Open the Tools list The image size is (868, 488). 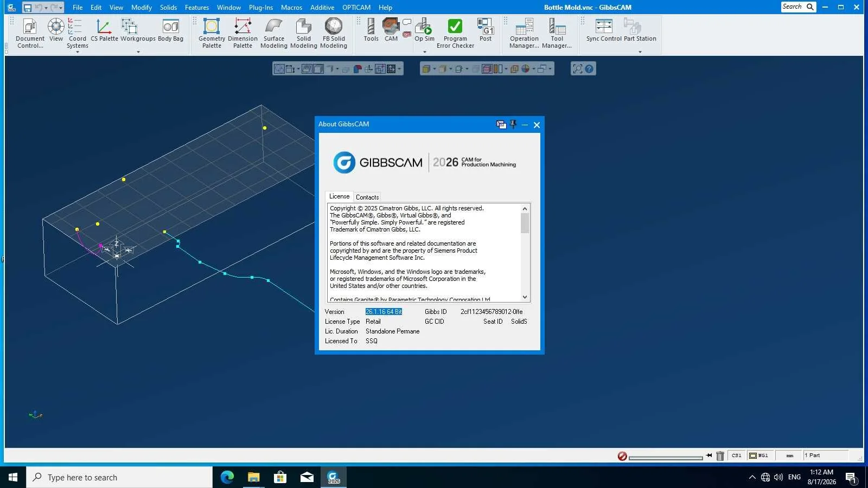point(371,30)
